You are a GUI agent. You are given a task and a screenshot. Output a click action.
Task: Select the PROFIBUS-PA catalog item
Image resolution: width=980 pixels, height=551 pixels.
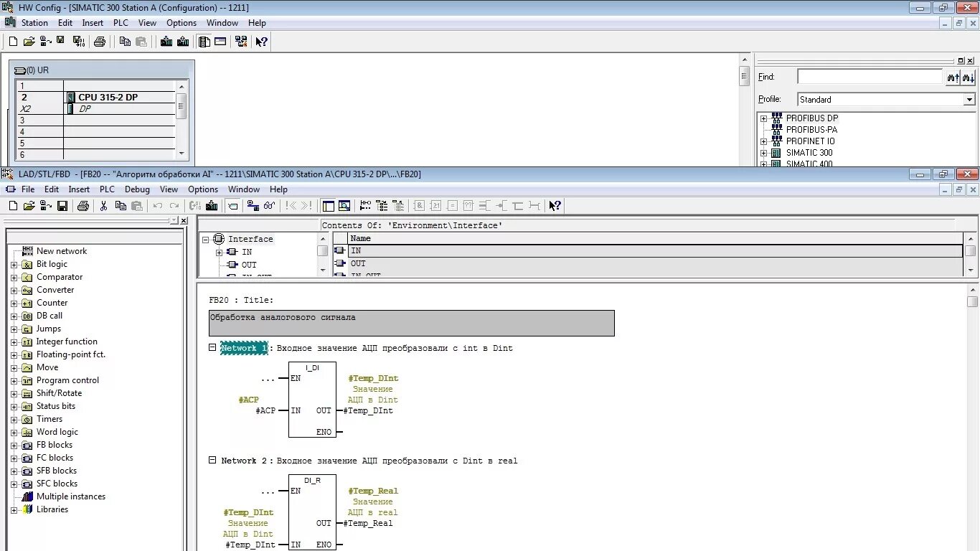(x=811, y=130)
